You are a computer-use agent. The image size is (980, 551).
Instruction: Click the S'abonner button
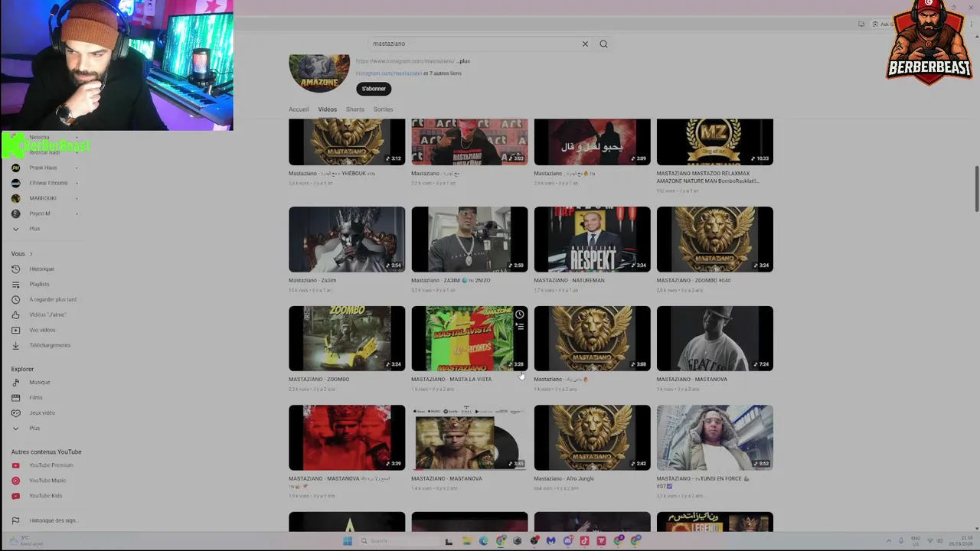point(374,89)
